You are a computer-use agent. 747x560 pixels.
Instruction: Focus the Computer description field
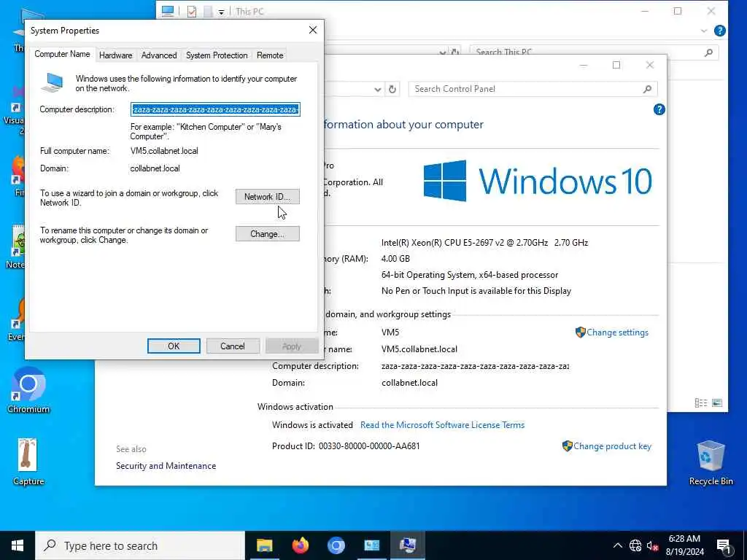pos(215,109)
